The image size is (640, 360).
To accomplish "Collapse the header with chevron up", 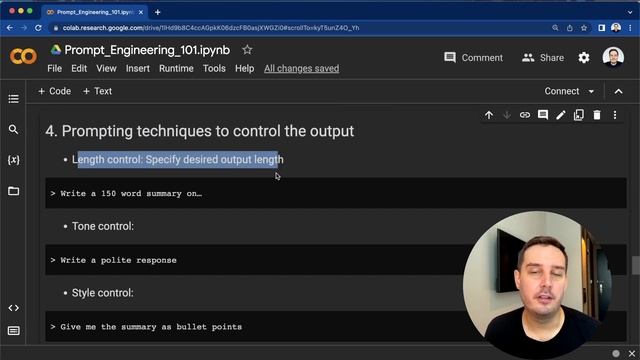I will [x=618, y=91].
